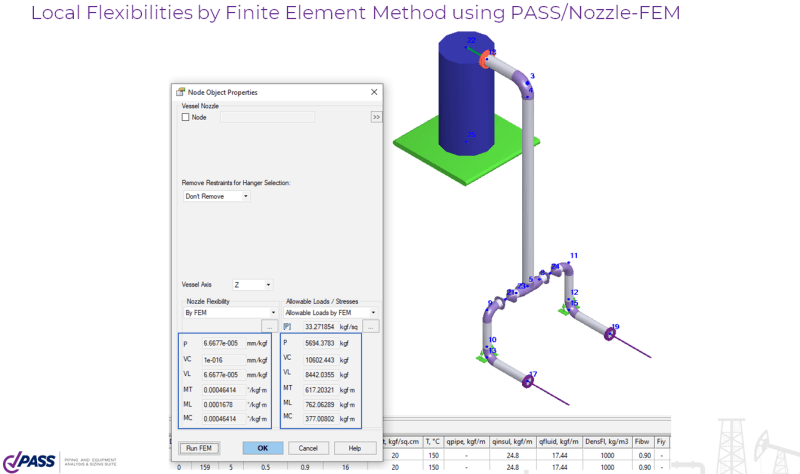
Task: Click flexibility P field 6.6677e-005
Action: tap(224, 343)
